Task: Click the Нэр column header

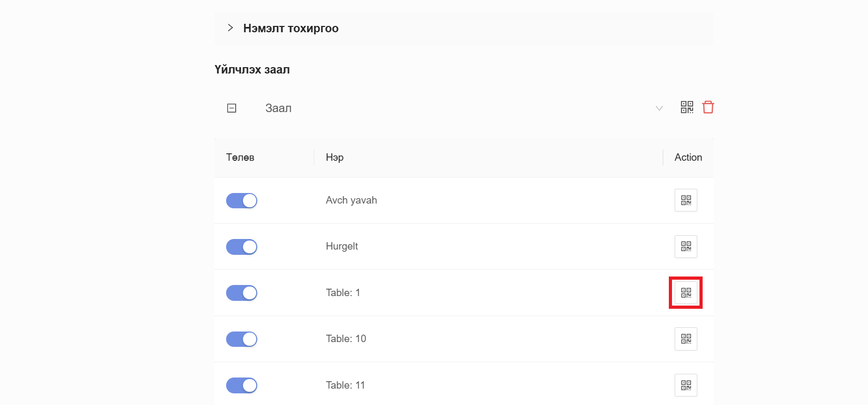Action: click(335, 158)
